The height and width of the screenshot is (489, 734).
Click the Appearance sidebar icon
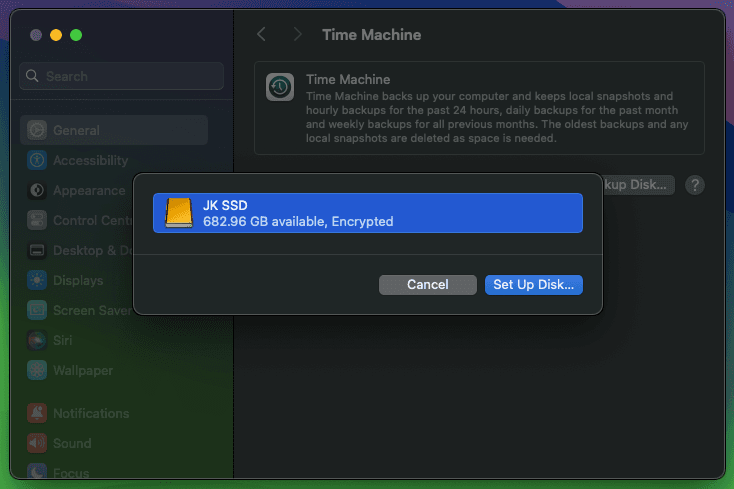37,190
